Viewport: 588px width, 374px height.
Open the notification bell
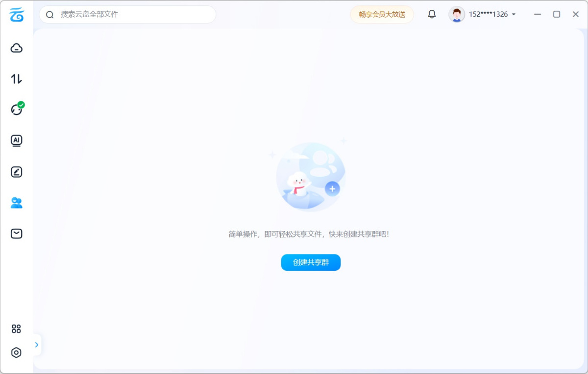tap(431, 14)
